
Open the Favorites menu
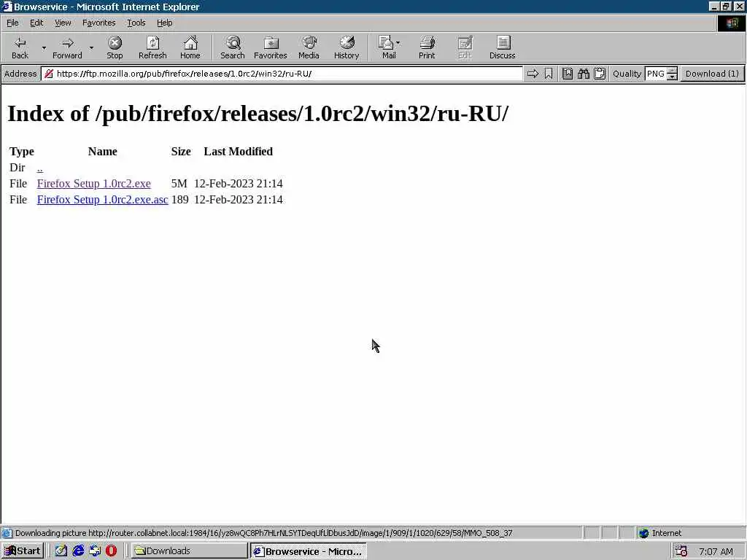[x=98, y=23]
